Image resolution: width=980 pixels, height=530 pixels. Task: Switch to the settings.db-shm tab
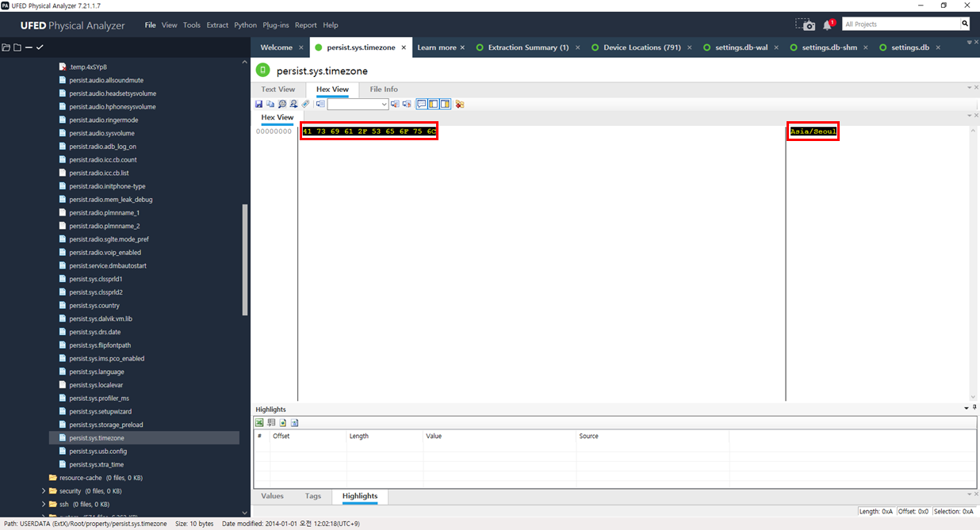click(829, 48)
